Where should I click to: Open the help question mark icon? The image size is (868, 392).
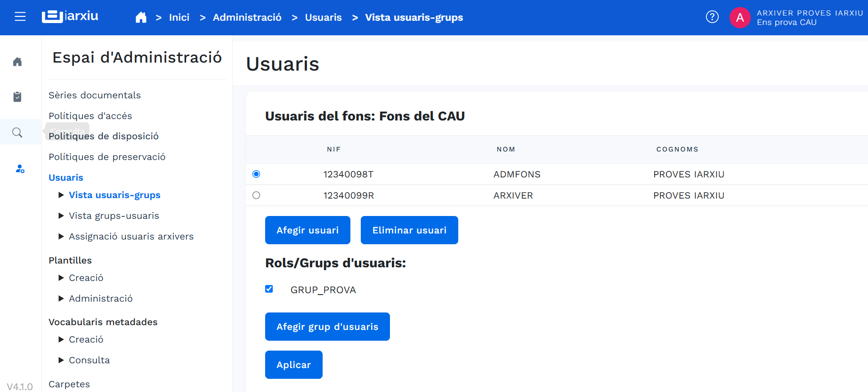tap(712, 17)
